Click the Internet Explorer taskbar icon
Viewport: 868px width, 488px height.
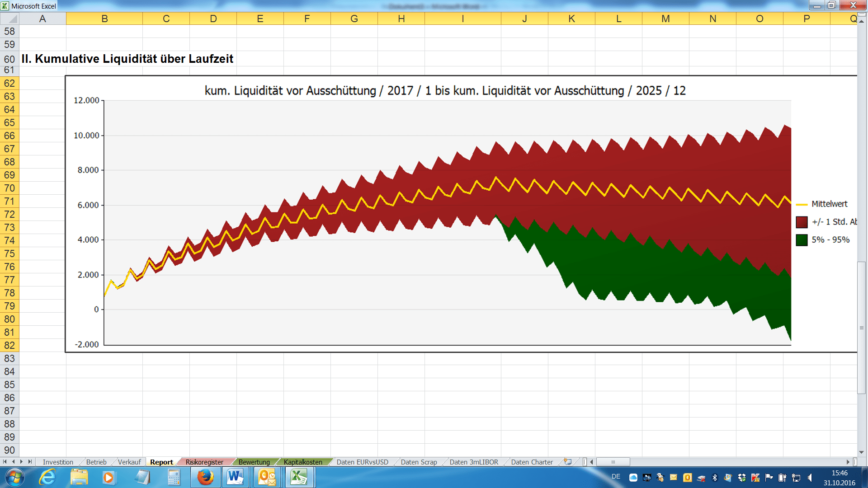[47, 477]
